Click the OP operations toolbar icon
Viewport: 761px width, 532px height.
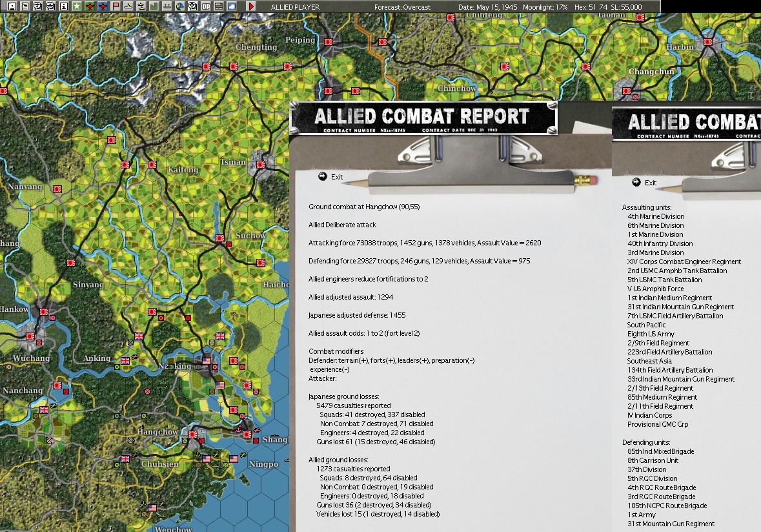206,6
